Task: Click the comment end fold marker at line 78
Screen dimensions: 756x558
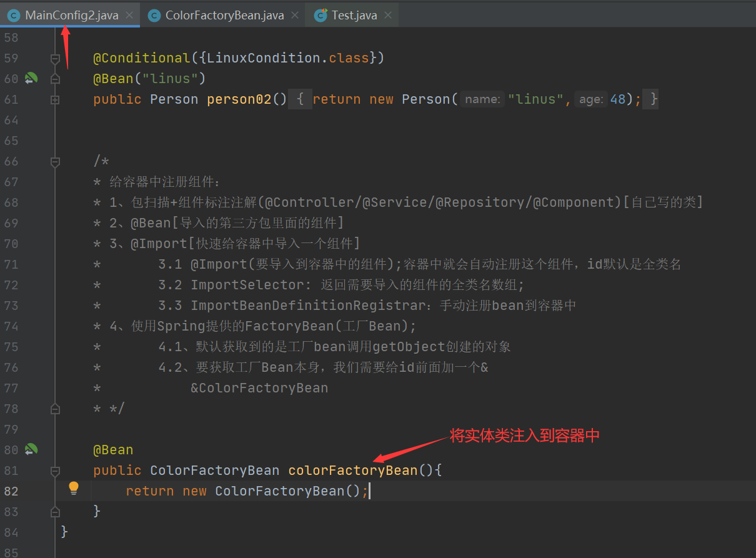Action: [55, 409]
